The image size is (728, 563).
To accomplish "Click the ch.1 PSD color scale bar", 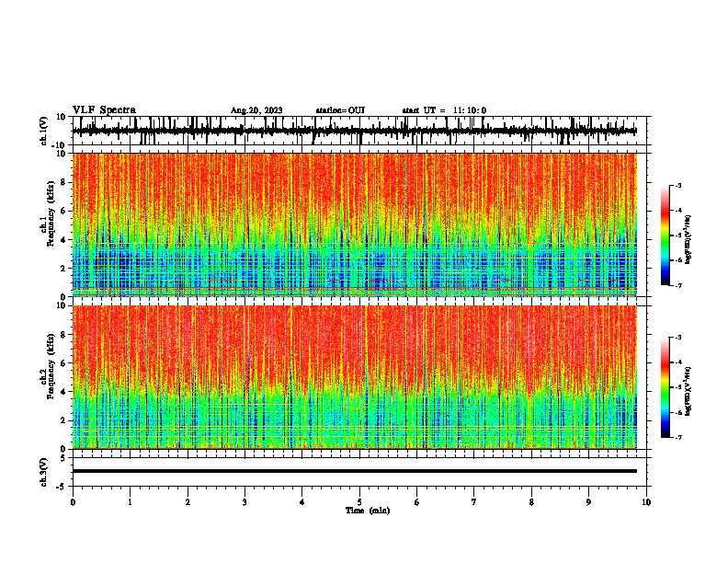I will pyautogui.click(x=665, y=236).
